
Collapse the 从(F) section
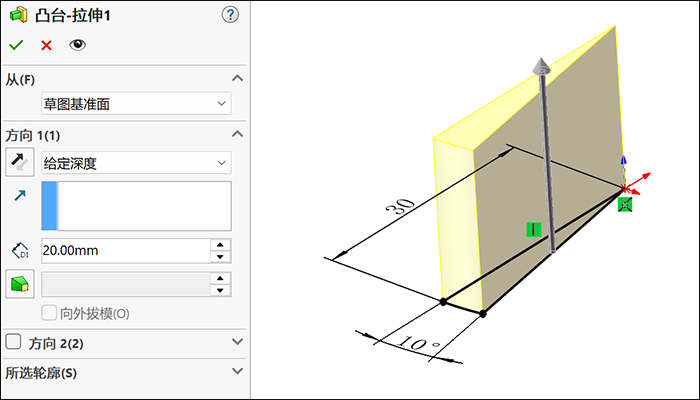(x=238, y=79)
